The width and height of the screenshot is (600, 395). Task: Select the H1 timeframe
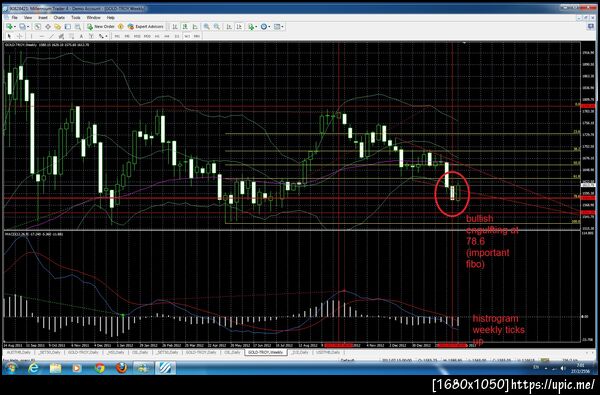tap(157, 36)
